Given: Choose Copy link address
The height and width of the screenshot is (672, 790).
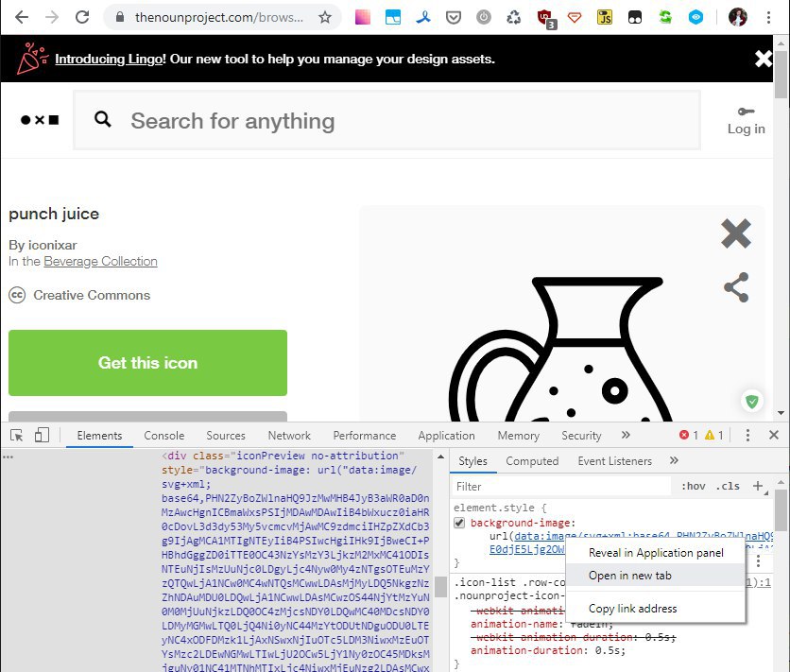Looking at the screenshot, I should click(656, 609).
